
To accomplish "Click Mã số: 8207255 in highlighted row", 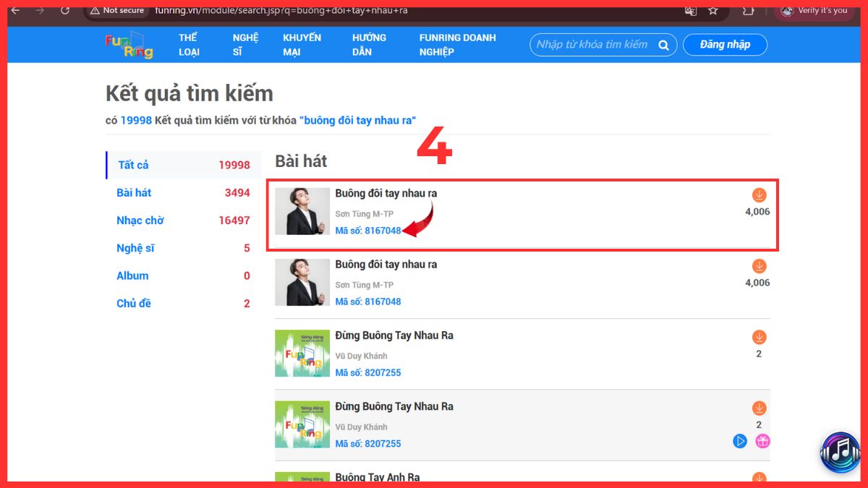I will click(368, 443).
